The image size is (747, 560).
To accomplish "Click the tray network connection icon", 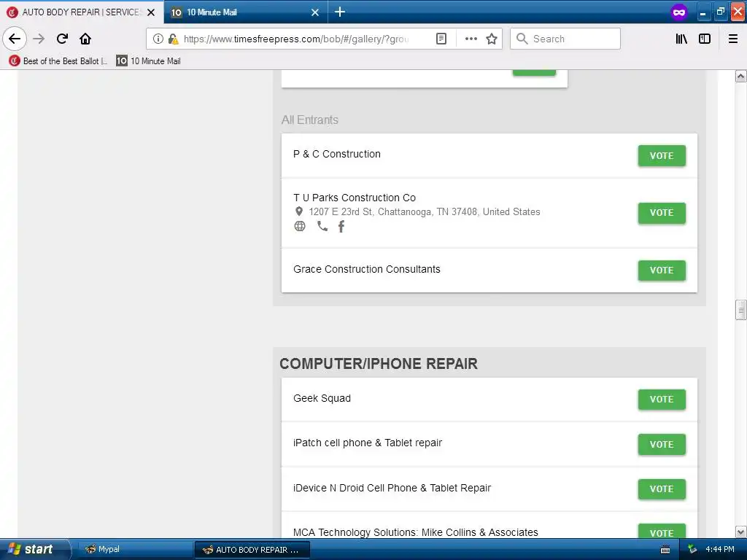I will point(692,549).
